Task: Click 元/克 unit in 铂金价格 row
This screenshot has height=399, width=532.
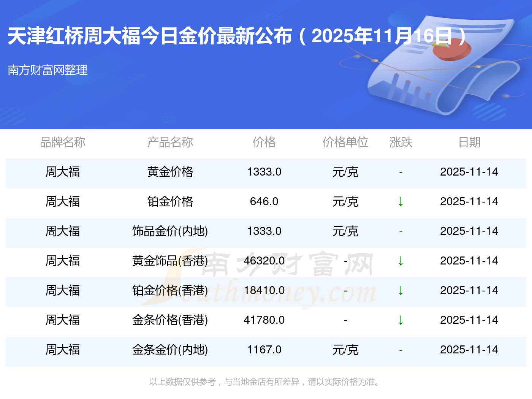Action: (x=345, y=201)
